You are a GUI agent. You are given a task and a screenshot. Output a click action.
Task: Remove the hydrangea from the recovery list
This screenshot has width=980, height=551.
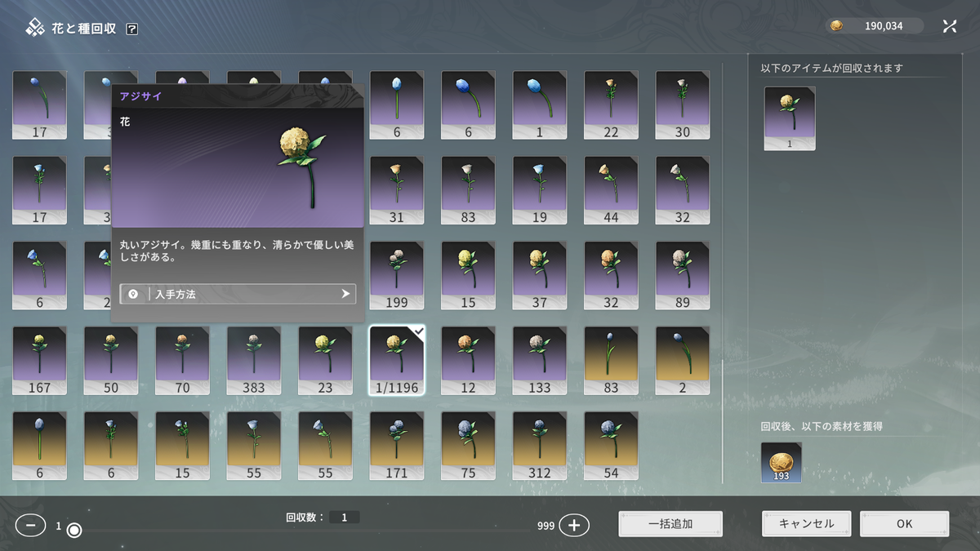(790, 118)
